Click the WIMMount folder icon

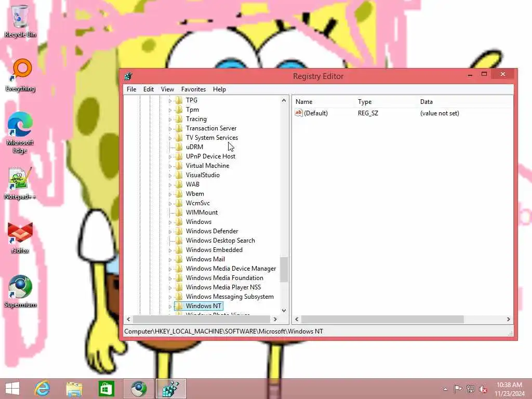pos(179,212)
